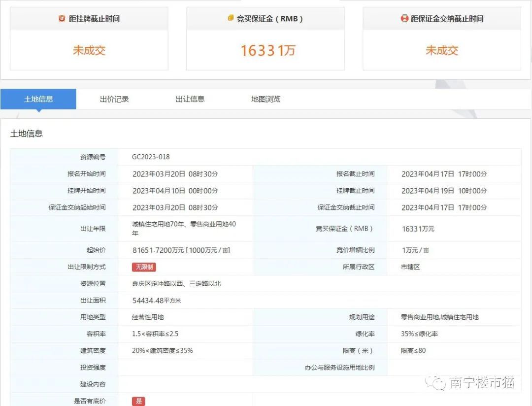The width and height of the screenshot is (532, 406).
Task: Open the 土地信息 tab
Action: (38, 99)
